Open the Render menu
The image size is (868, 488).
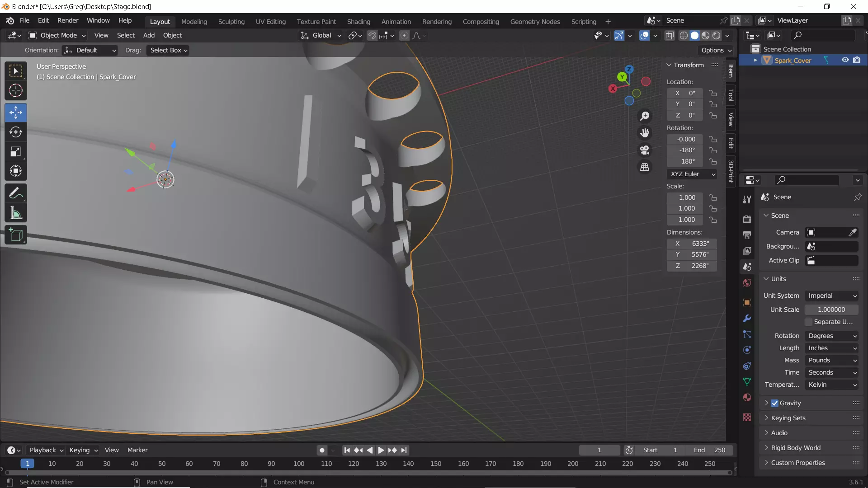[68, 21]
